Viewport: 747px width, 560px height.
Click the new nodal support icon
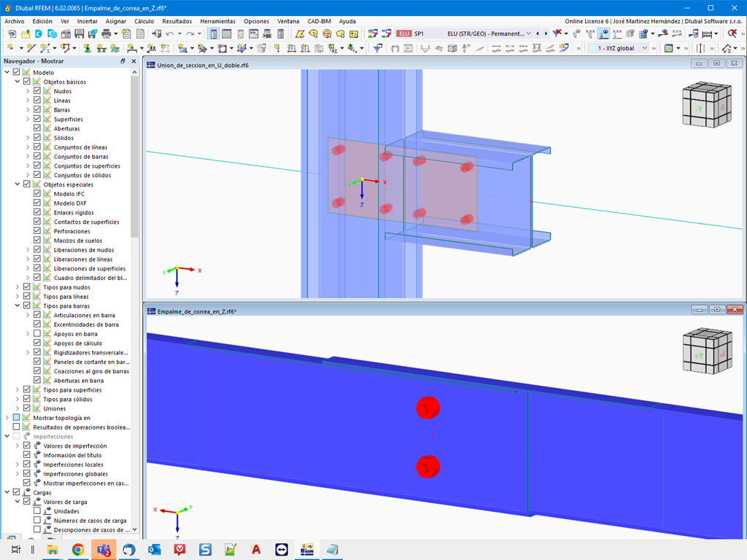point(88,48)
